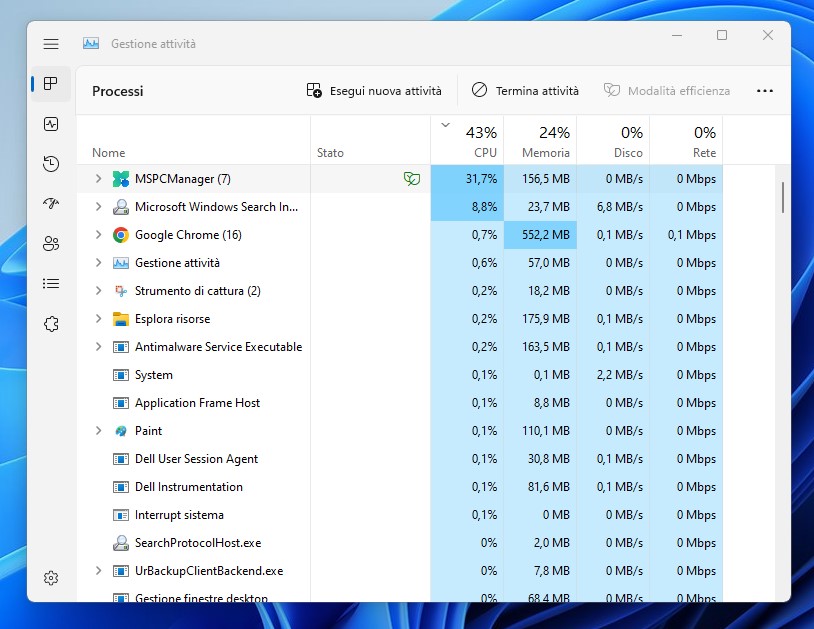Click the Esplora risorse folder icon
The width and height of the screenshot is (814, 629).
120,319
